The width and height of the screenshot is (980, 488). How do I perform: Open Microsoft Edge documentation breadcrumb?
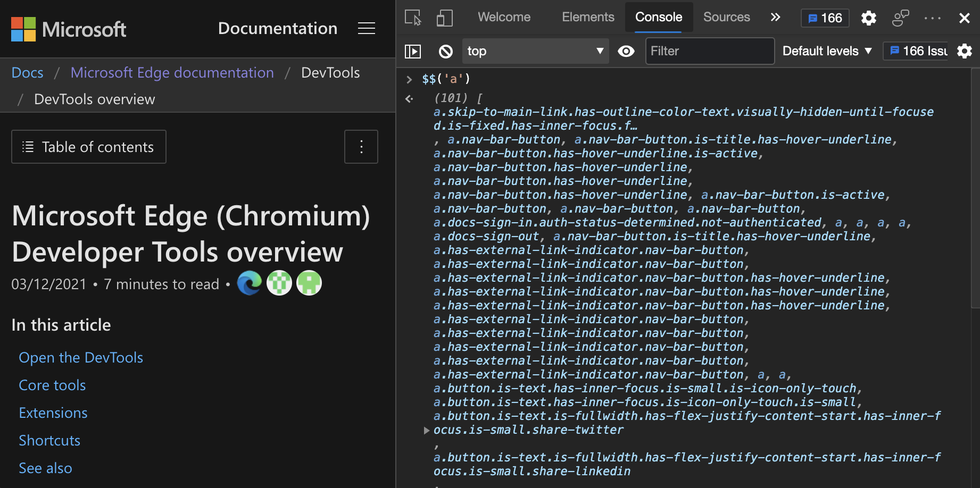pyautogui.click(x=172, y=72)
